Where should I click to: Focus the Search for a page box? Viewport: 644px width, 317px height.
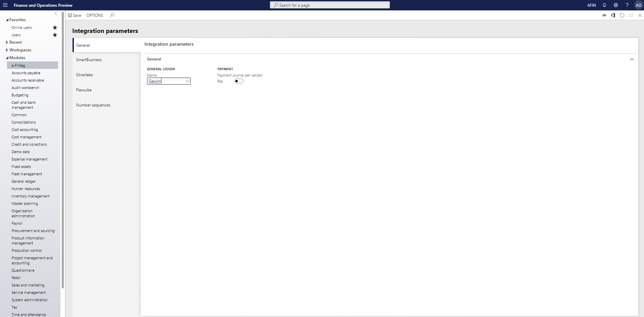(330, 5)
